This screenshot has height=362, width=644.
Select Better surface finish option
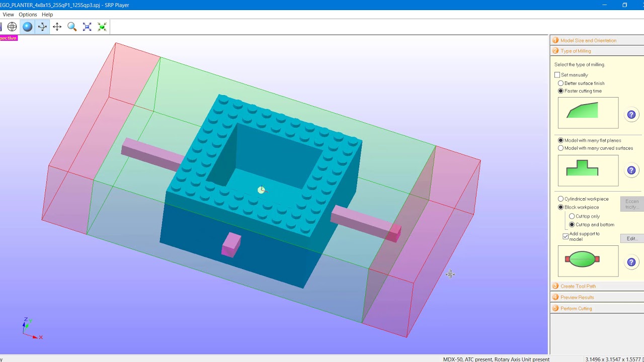click(x=560, y=83)
